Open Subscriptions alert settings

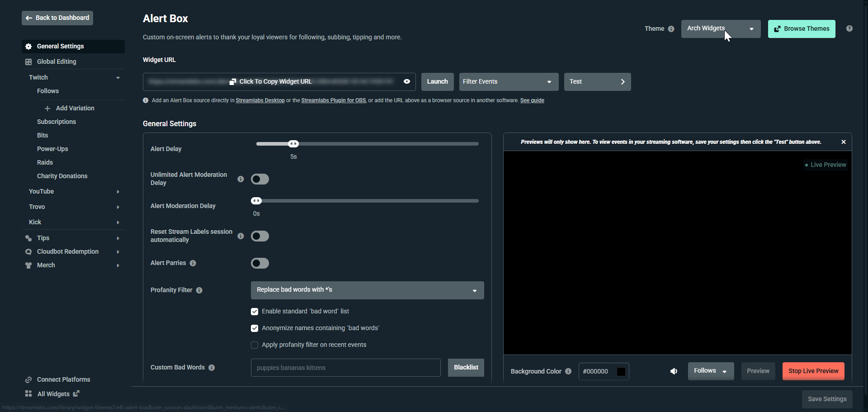(x=57, y=122)
